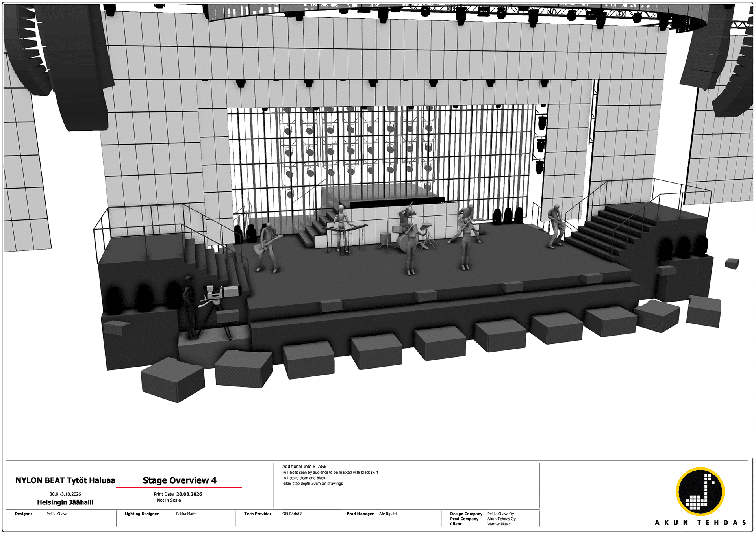Click the 'Stage Overview 4' heading
This screenshot has height=534, width=756.
click(180, 480)
